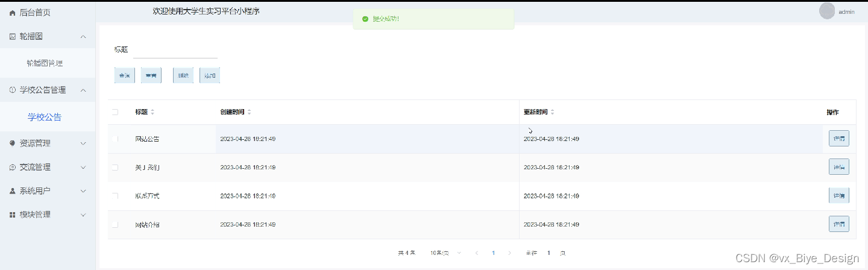Click the pie icon beside 资源管理
Image resolution: width=868 pixels, height=270 pixels.
click(x=13, y=143)
